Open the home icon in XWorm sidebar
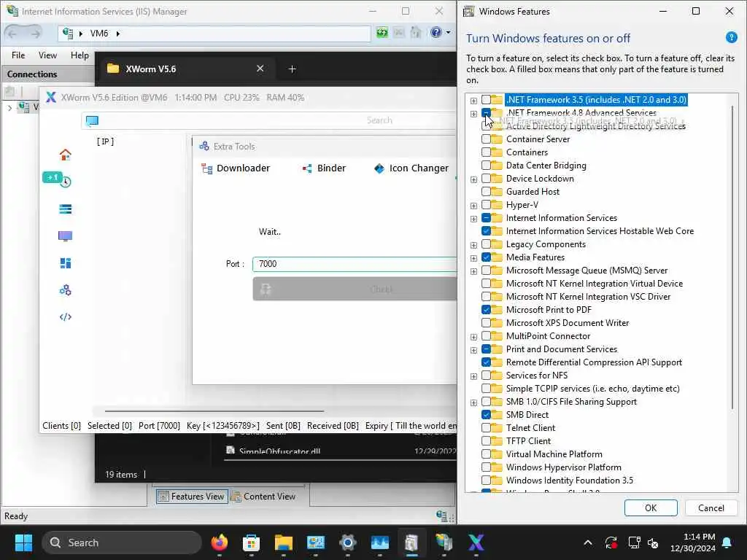This screenshot has height=560, width=747. click(65, 155)
